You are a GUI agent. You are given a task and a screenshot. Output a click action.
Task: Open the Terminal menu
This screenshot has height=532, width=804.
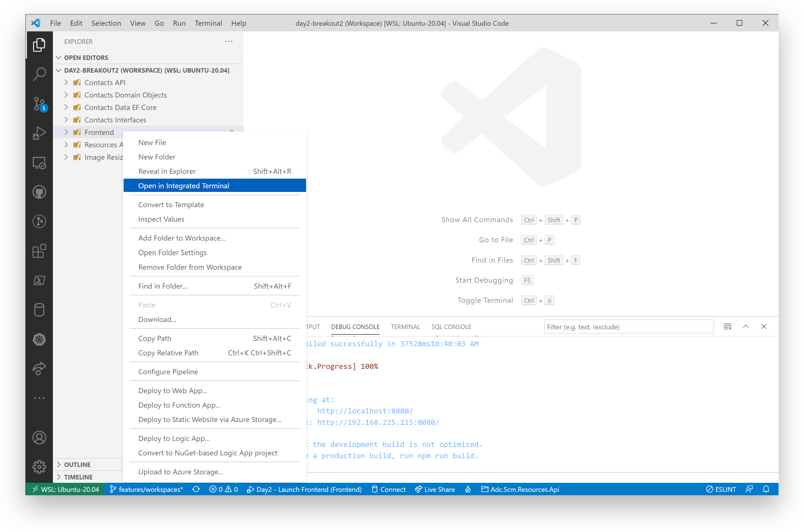coord(208,23)
